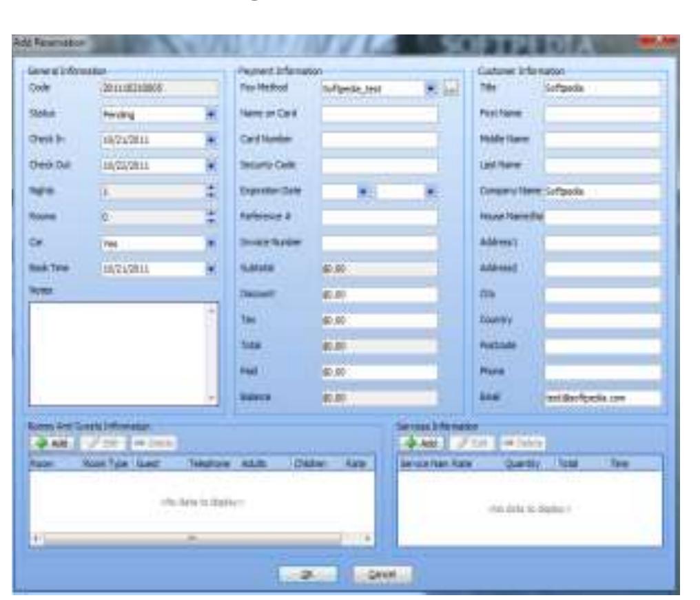Click the customer Title field

pos(602,88)
